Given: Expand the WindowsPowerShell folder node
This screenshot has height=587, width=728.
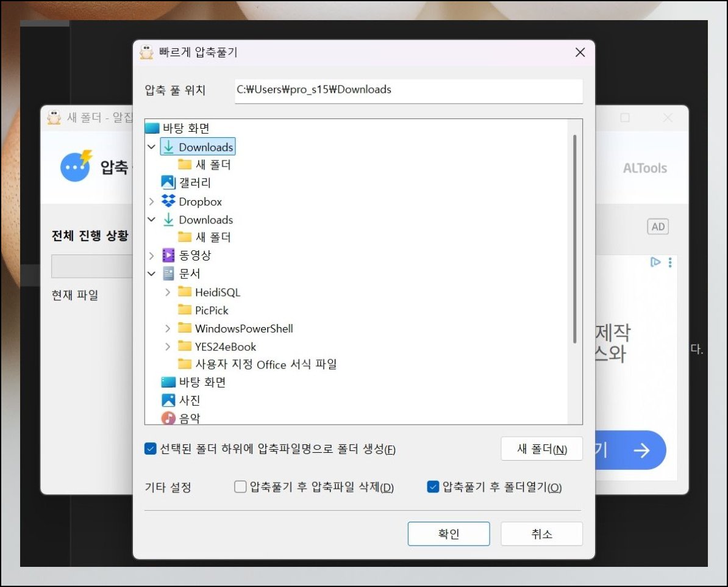Looking at the screenshot, I should coord(168,329).
